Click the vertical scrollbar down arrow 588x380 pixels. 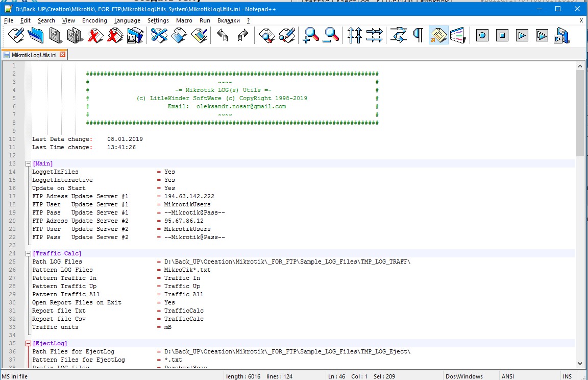tap(580, 364)
